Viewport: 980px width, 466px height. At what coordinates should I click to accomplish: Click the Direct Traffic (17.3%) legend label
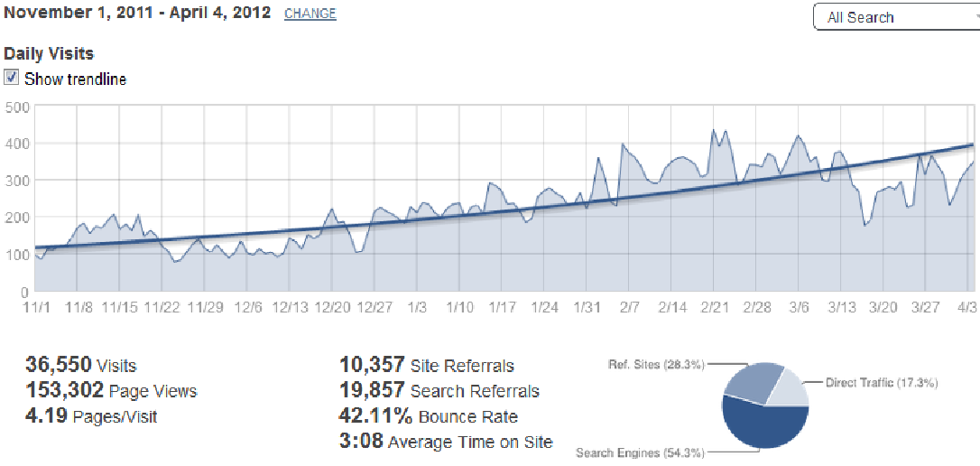pos(882,383)
